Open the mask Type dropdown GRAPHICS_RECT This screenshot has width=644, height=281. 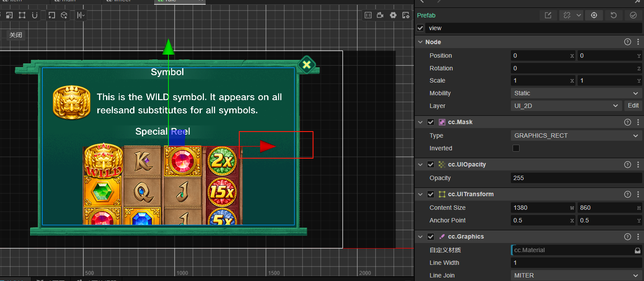tap(576, 135)
